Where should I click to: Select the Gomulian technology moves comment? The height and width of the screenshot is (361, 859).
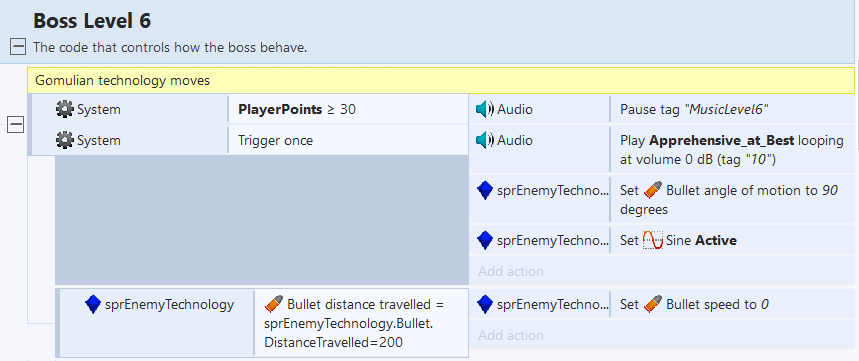coord(441,81)
